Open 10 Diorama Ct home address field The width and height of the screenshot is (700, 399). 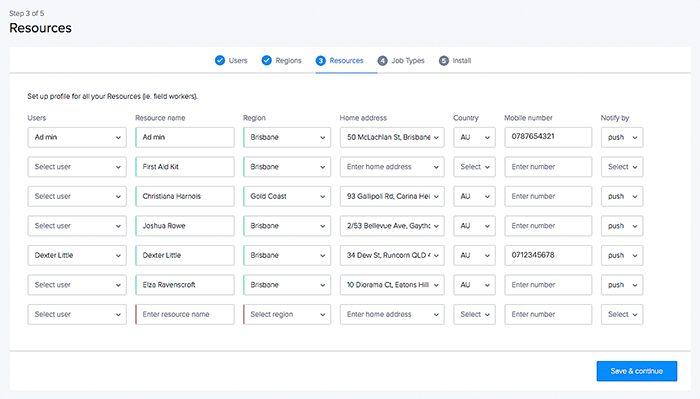pyautogui.click(x=392, y=284)
